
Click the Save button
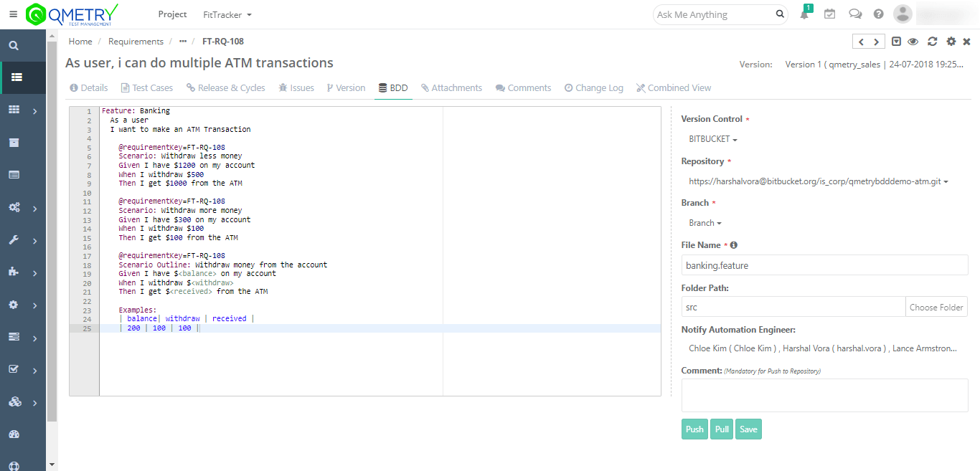[748, 429]
